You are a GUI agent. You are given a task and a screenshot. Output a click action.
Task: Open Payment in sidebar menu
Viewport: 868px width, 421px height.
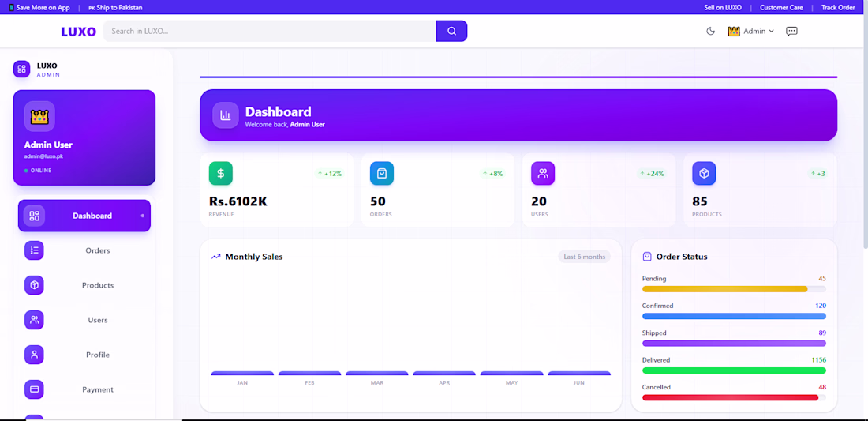point(84,389)
